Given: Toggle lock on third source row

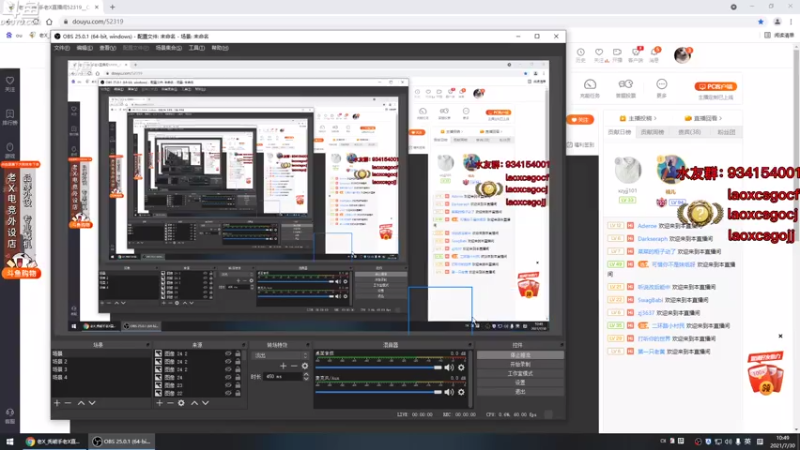Looking at the screenshot, I should (x=238, y=369).
